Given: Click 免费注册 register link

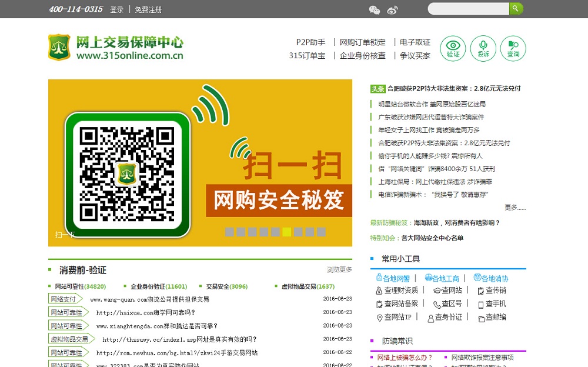Looking at the screenshot, I should 148,10.
